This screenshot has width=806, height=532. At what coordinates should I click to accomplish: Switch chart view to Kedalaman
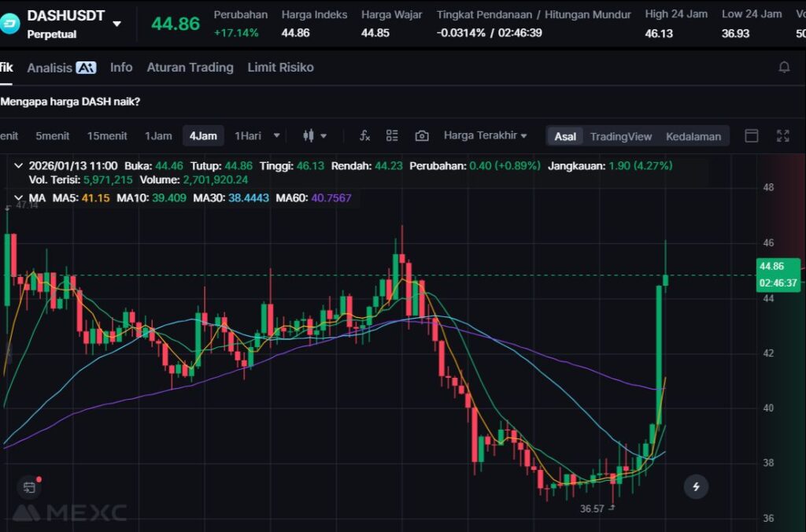[693, 136]
